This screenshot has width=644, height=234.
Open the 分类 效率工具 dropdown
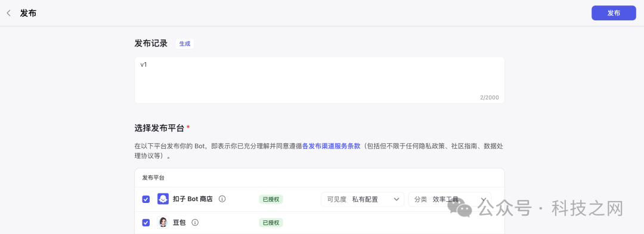click(450, 199)
